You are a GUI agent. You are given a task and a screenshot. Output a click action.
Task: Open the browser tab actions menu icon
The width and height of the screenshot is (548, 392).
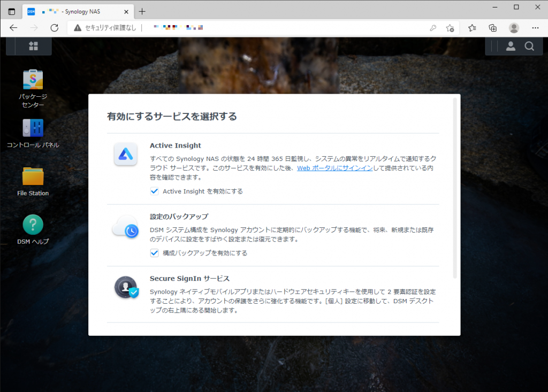click(12, 12)
